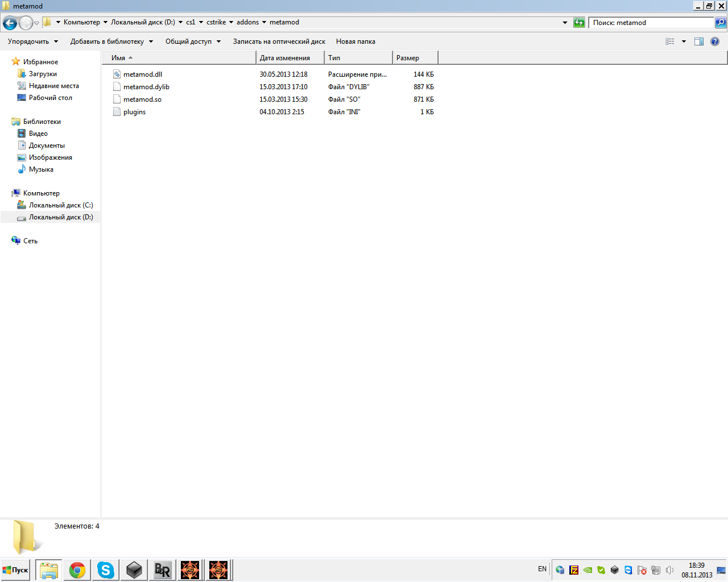The image size is (728, 582).
Task: Open the Добавить в библиотеку menu
Action: (111, 41)
